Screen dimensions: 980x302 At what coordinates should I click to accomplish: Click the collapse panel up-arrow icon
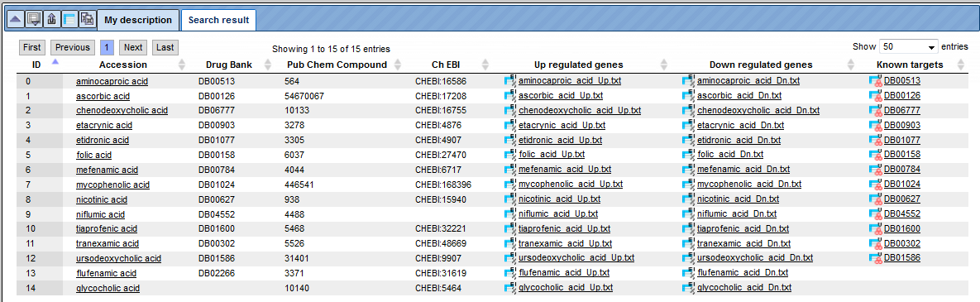tap(15, 20)
